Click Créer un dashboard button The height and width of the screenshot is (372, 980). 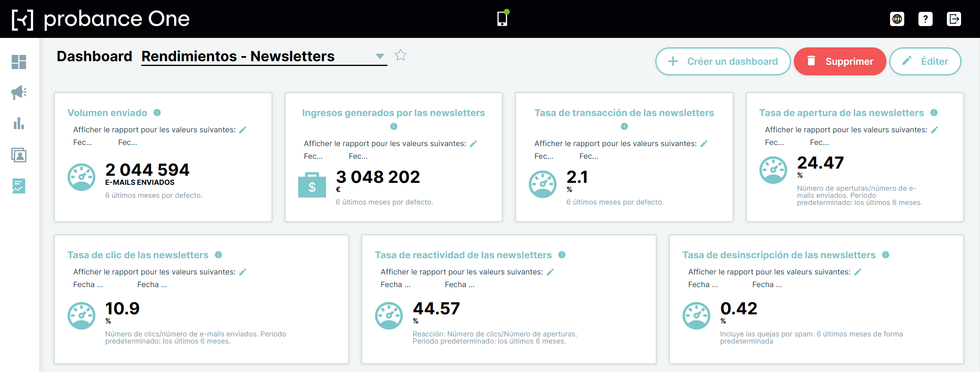click(723, 61)
